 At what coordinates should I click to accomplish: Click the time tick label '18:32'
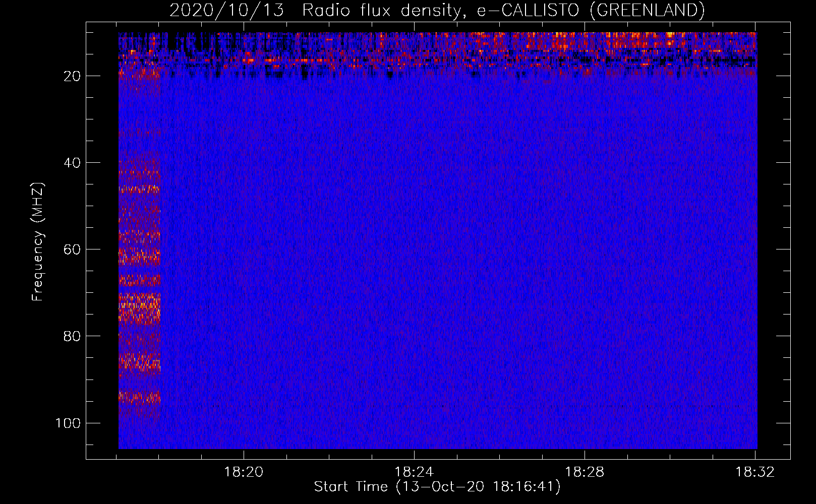point(755,472)
